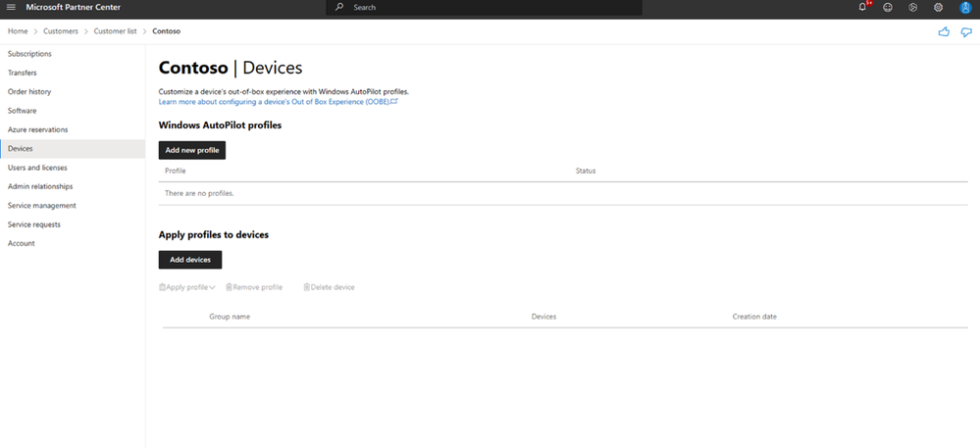The width and height of the screenshot is (980, 448).
Task: Click in the Search box
Action: (x=484, y=8)
